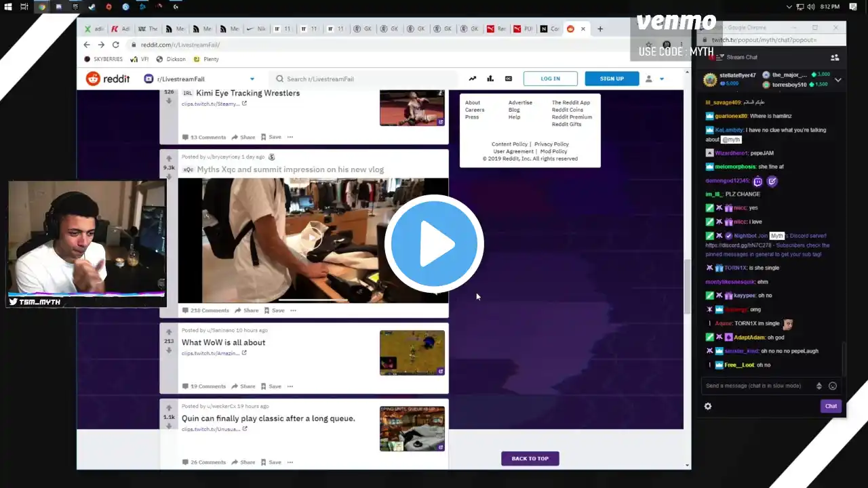Viewport: 868px width, 488px height.
Task: Switch to the Col Notion browser tab
Action: [x=550, y=29]
